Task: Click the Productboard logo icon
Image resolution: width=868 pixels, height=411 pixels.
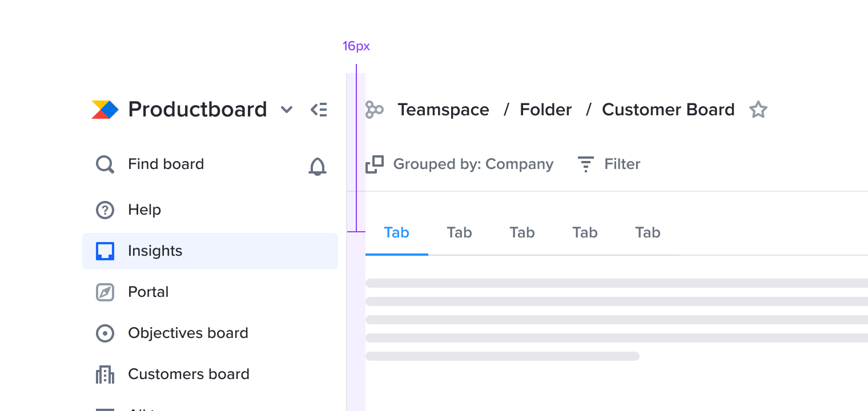Action: pyautogui.click(x=105, y=110)
